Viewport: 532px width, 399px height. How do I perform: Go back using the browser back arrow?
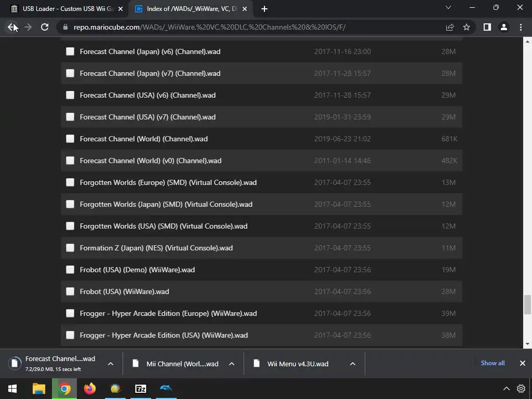click(x=11, y=27)
